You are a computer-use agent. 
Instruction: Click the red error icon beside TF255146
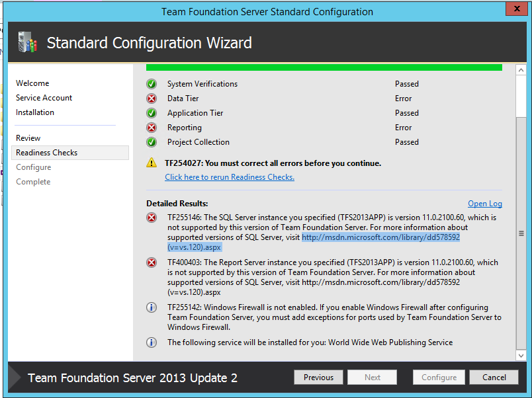152,218
